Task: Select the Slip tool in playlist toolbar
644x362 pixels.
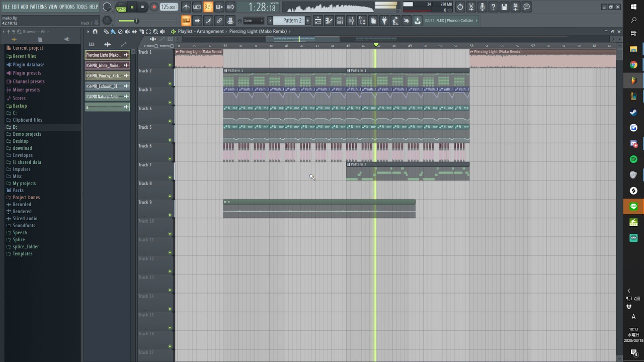Action: click(134, 32)
